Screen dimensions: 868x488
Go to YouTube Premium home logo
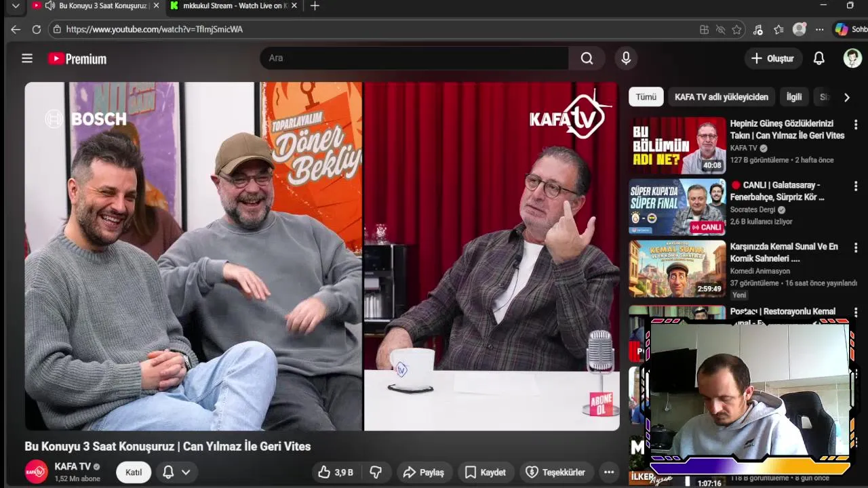[x=77, y=59]
